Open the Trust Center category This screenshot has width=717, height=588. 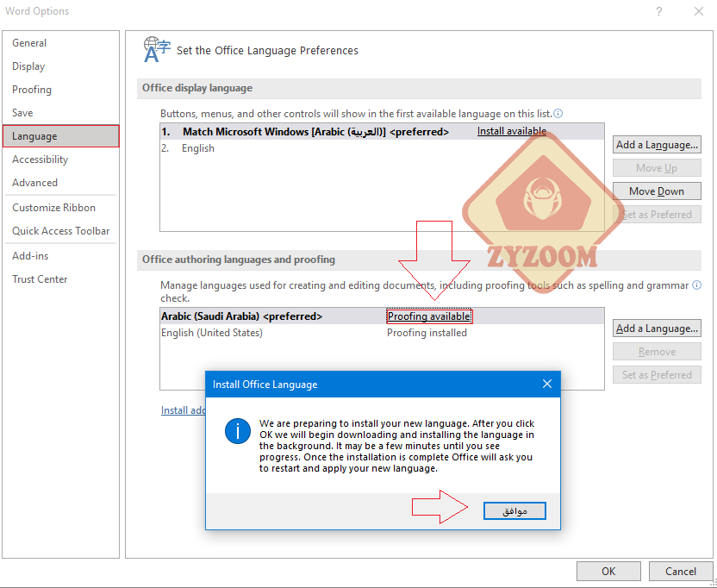click(61, 279)
